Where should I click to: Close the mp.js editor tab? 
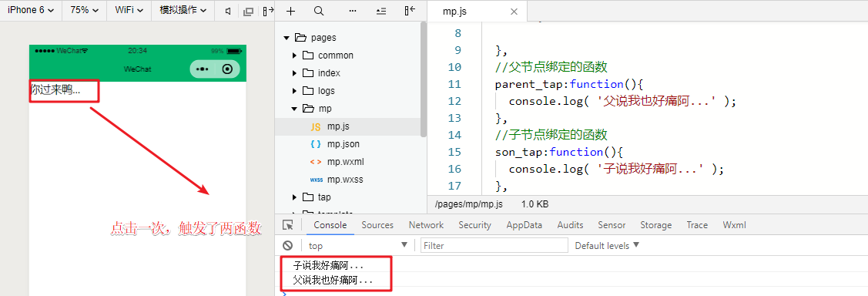(x=514, y=11)
